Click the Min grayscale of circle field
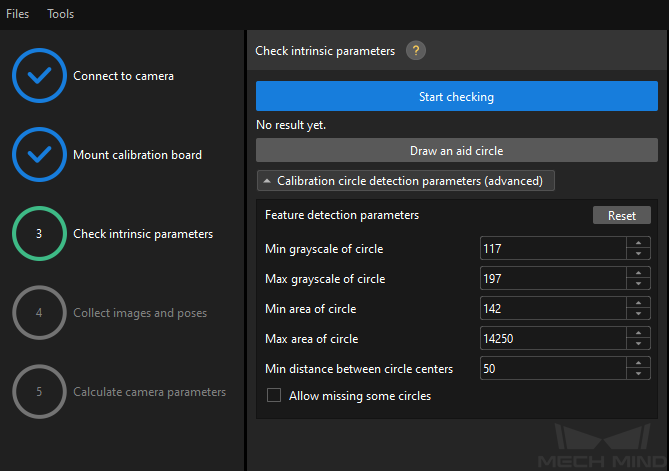 point(553,248)
